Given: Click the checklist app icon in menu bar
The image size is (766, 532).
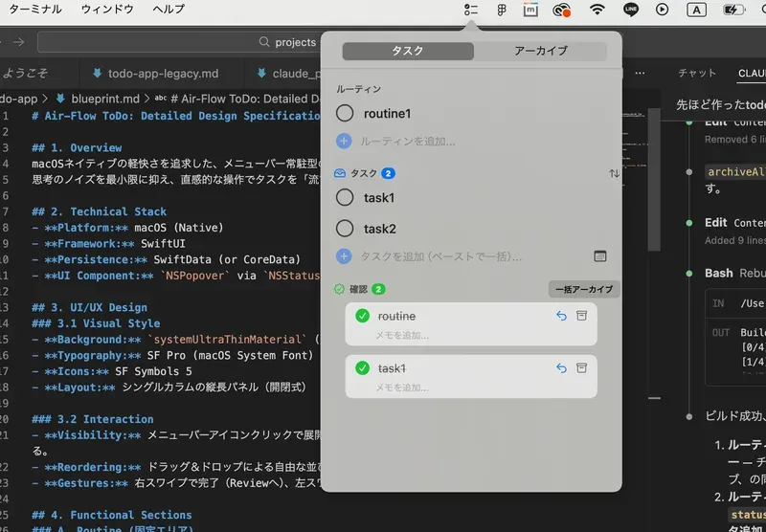Looking at the screenshot, I should pos(470,11).
